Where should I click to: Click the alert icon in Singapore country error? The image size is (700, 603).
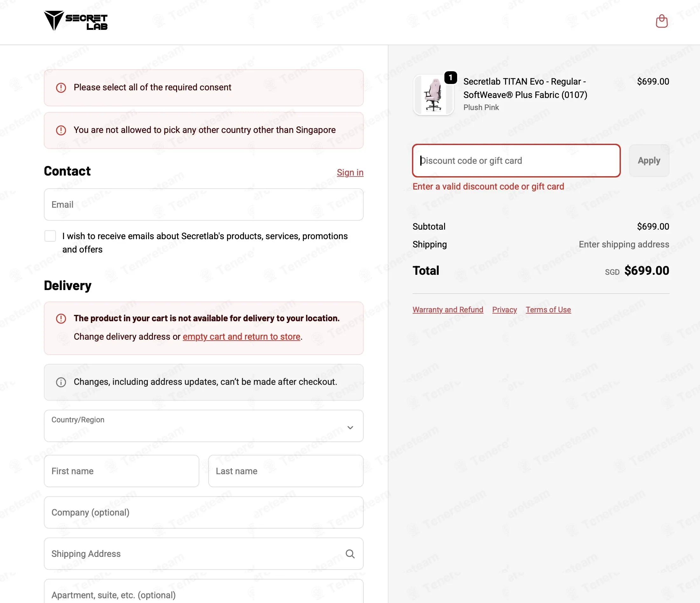click(61, 130)
